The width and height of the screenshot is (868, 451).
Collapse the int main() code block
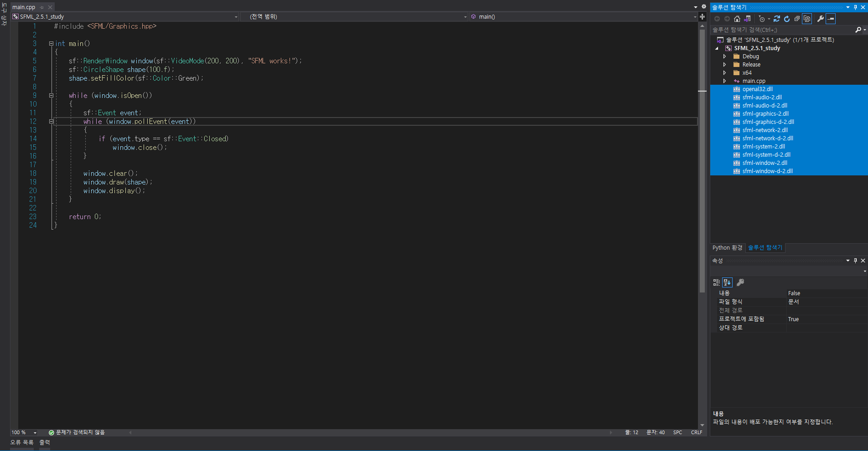51,44
